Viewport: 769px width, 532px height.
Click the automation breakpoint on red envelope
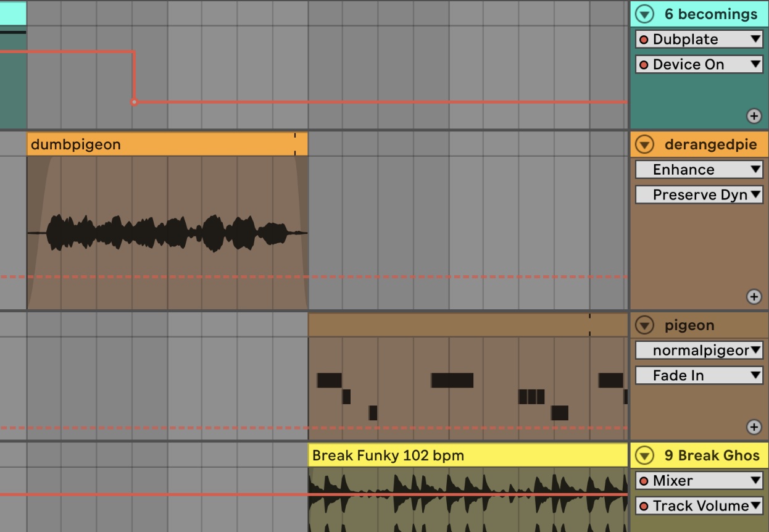(x=134, y=102)
